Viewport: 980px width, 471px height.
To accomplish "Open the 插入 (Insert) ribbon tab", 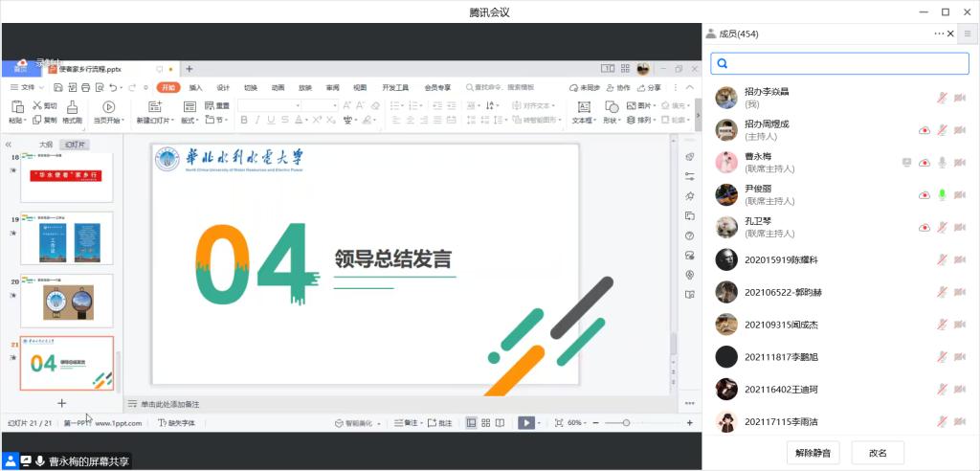I will [195, 87].
